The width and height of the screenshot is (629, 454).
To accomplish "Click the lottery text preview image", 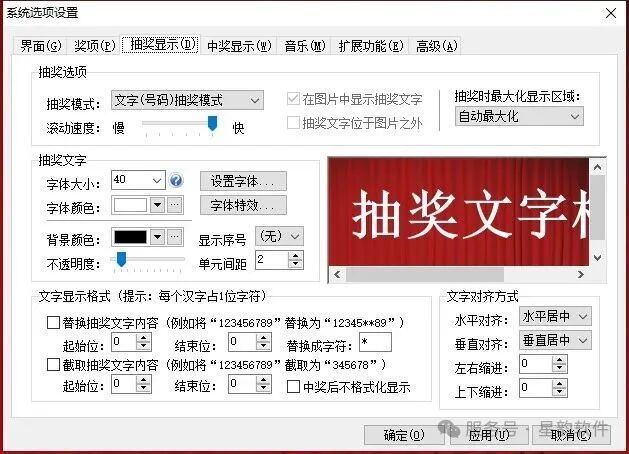I will pos(459,211).
